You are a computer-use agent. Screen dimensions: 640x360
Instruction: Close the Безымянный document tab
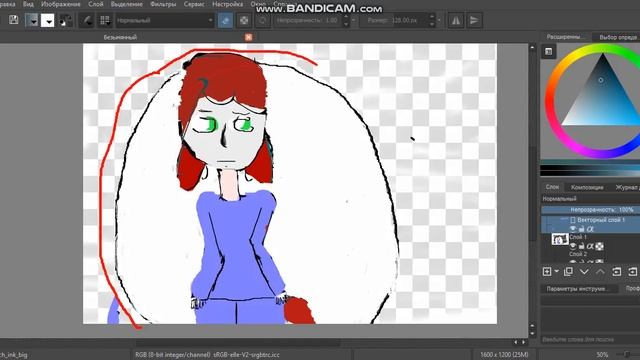click(249, 37)
